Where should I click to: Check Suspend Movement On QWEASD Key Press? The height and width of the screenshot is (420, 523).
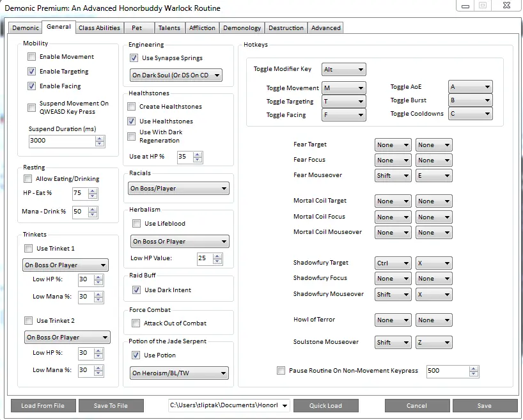[x=32, y=107]
